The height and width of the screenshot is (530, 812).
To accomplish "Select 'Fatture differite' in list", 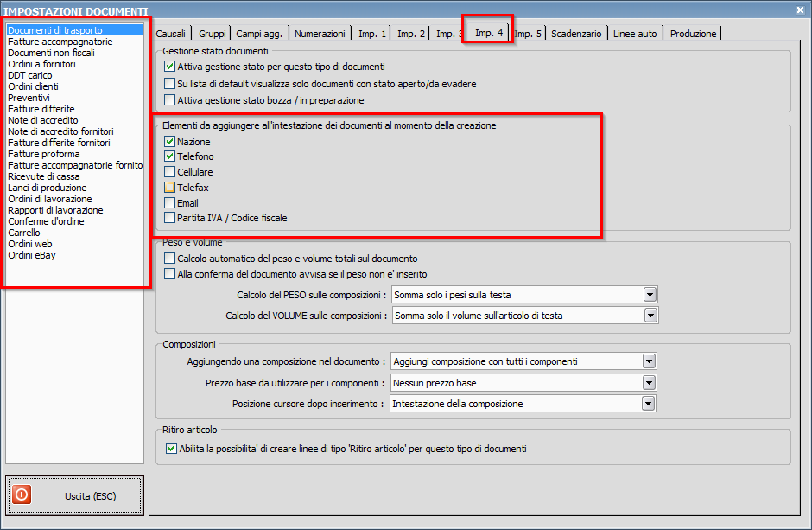I will click(74, 109).
